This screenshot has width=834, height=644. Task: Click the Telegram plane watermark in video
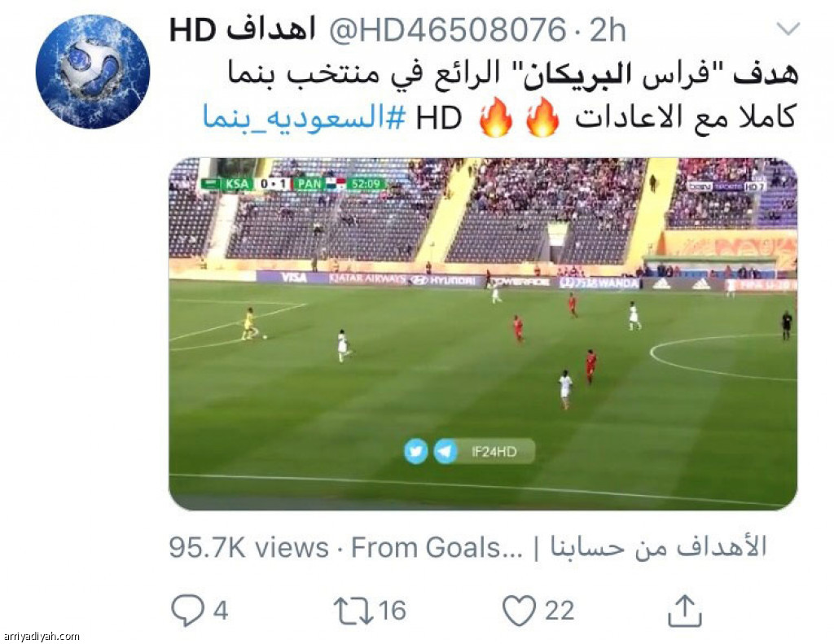point(446,452)
